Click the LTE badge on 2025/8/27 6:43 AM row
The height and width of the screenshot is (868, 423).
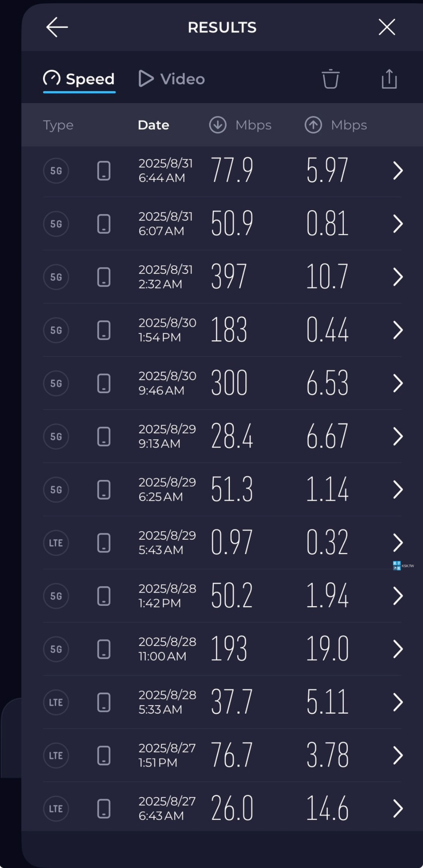coord(56,809)
